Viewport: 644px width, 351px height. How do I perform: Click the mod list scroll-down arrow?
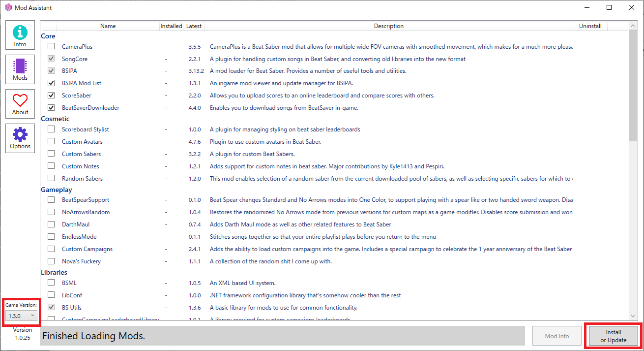633,316
